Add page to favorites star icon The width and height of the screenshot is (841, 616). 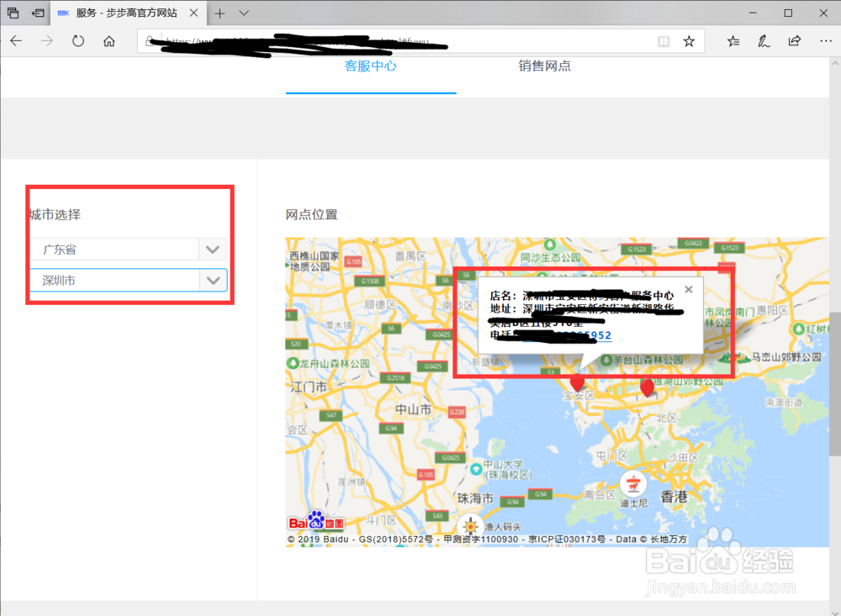(690, 41)
